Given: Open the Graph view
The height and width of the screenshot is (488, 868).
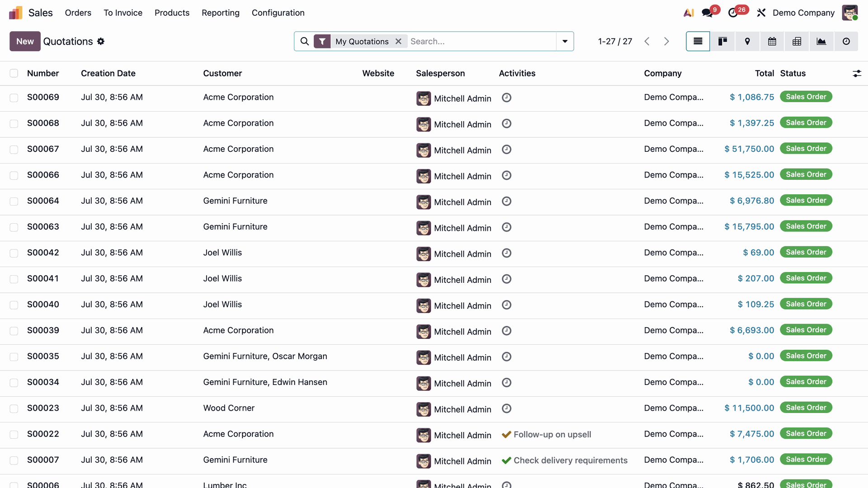Looking at the screenshot, I should pos(821,41).
